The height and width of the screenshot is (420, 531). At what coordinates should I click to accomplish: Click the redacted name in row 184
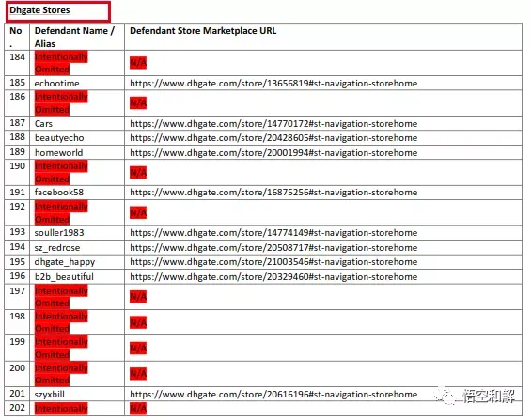point(61,63)
